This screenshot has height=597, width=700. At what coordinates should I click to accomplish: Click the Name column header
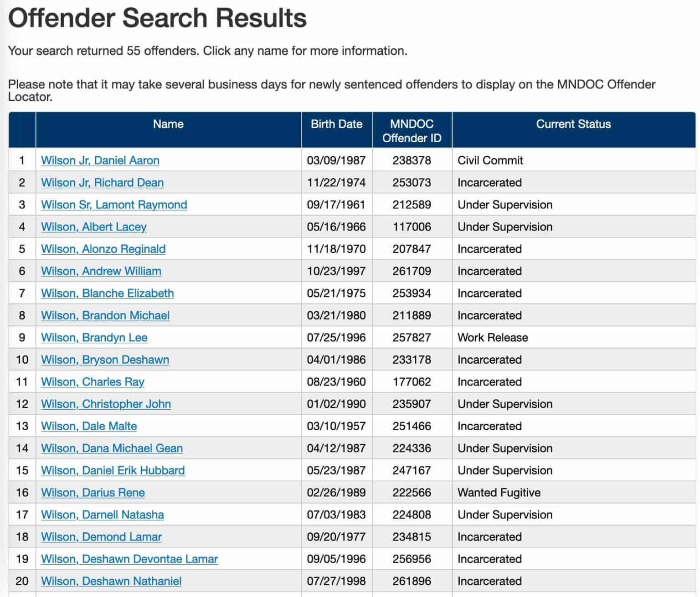(x=168, y=124)
